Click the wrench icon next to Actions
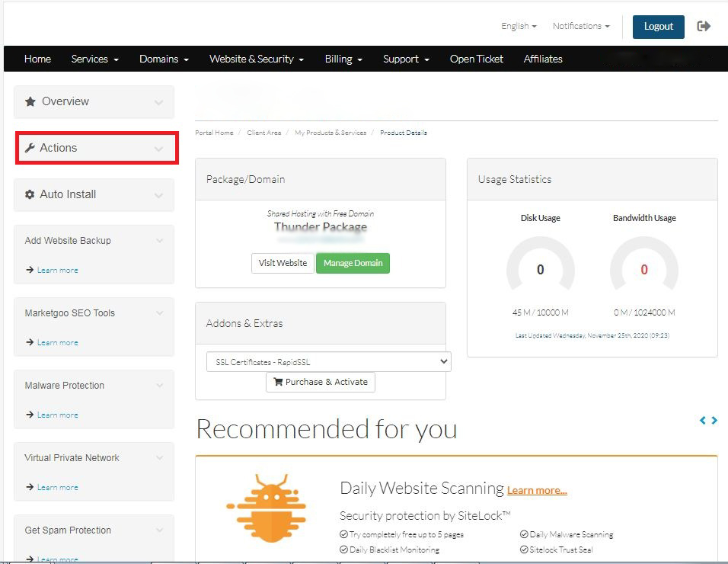The width and height of the screenshot is (728, 564). [30, 148]
